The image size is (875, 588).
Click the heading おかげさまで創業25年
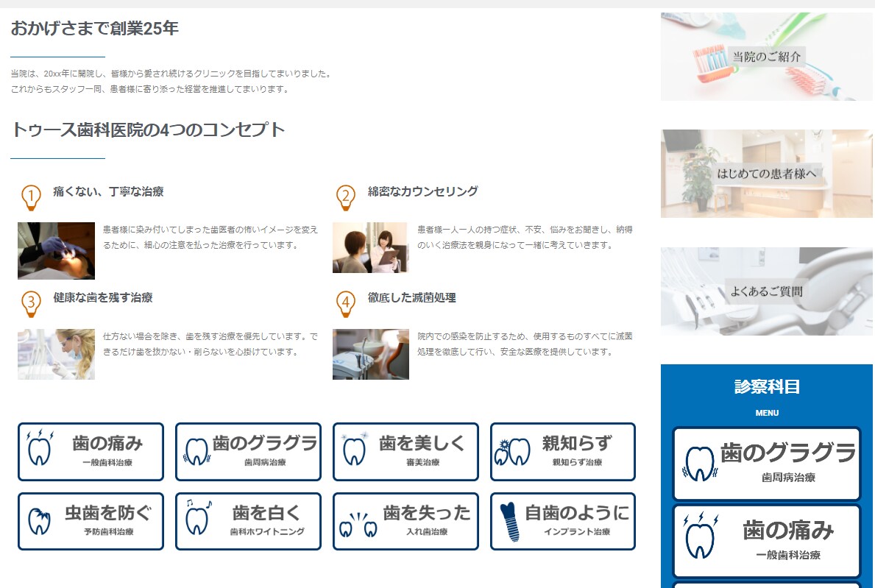94,28
